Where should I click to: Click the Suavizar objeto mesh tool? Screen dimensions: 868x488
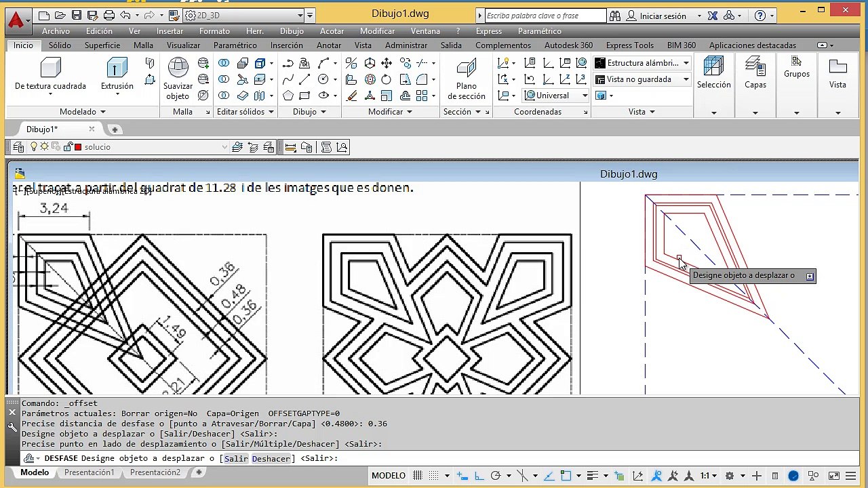[178, 79]
